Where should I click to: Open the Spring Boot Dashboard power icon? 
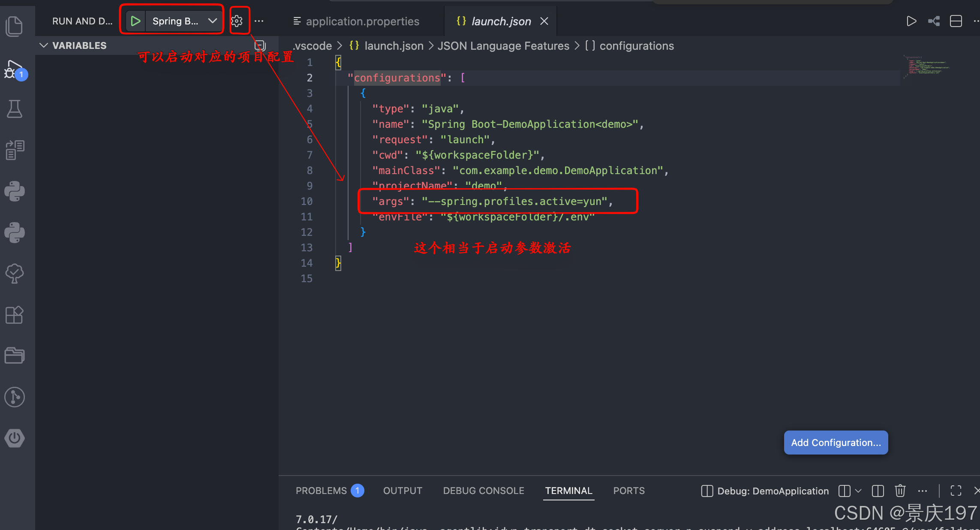pyautogui.click(x=14, y=438)
